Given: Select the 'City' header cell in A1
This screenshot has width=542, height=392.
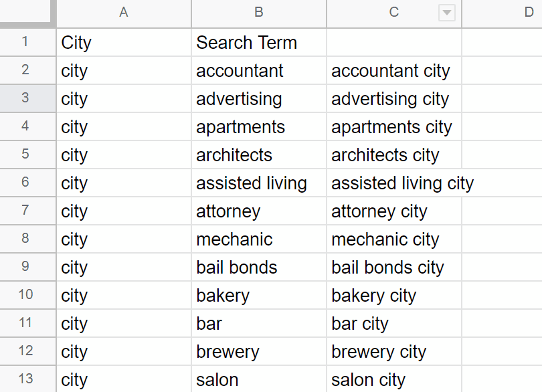Looking at the screenshot, I should (x=123, y=43).
